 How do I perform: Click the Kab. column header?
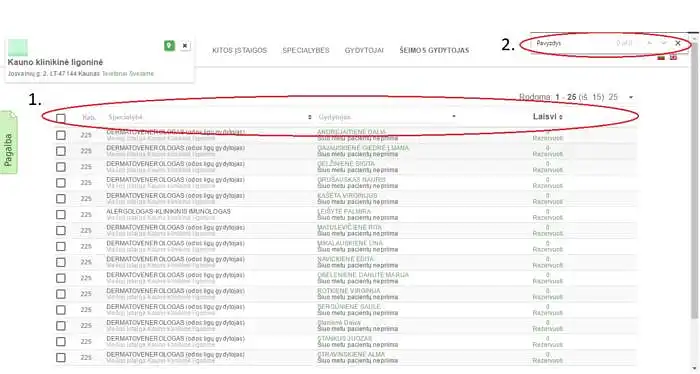click(89, 117)
